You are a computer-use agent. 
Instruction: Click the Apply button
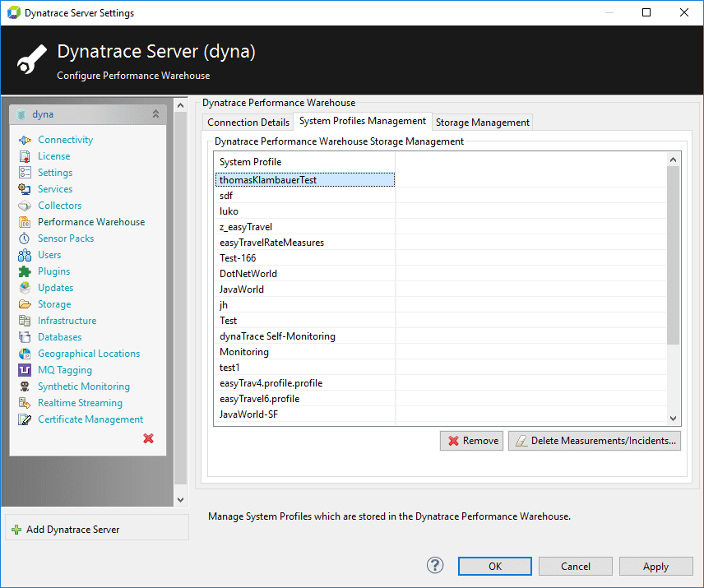point(656,567)
